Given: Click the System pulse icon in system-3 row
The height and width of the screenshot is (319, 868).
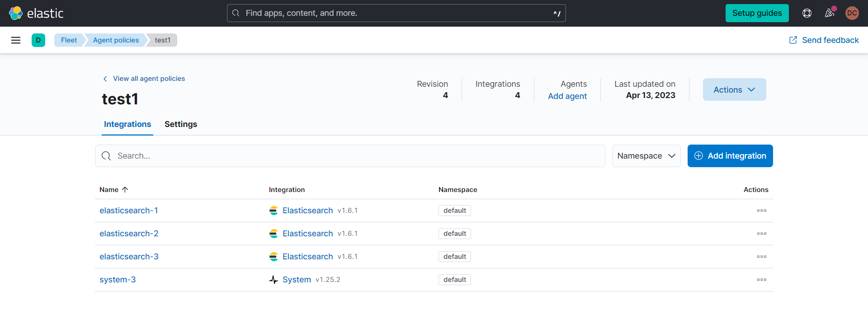Looking at the screenshot, I should 274,280.
